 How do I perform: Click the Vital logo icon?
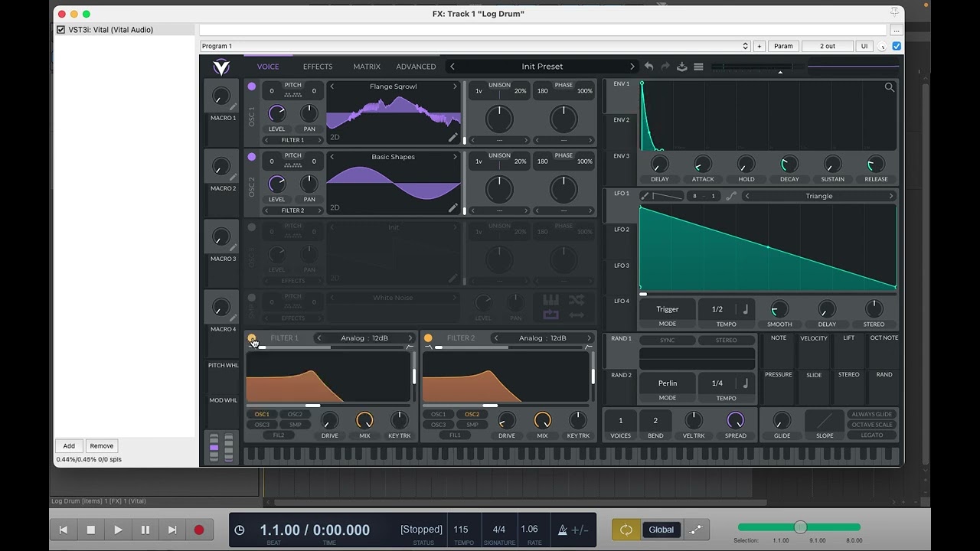click(221, 67)
